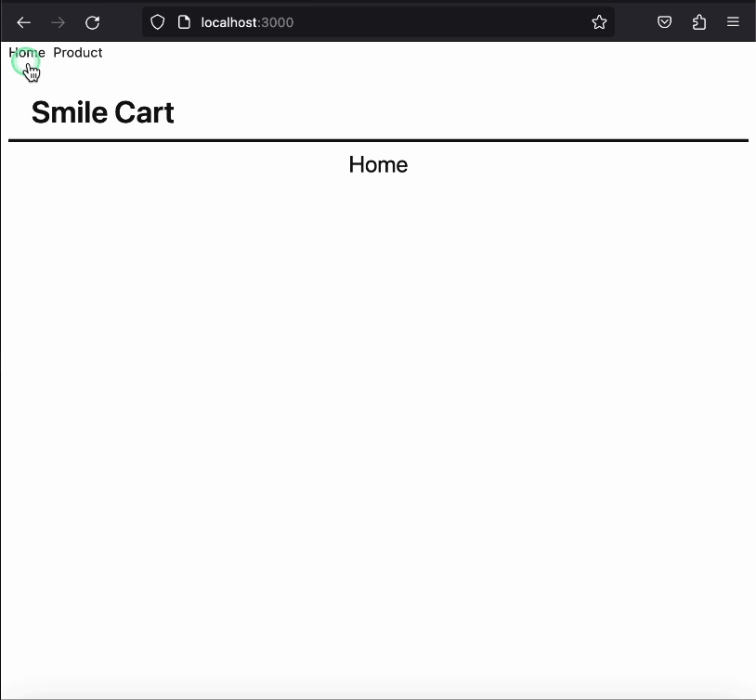Open the Product link
Screen dimensions: 756x700
pyautogui.click(x=78, y=53)
